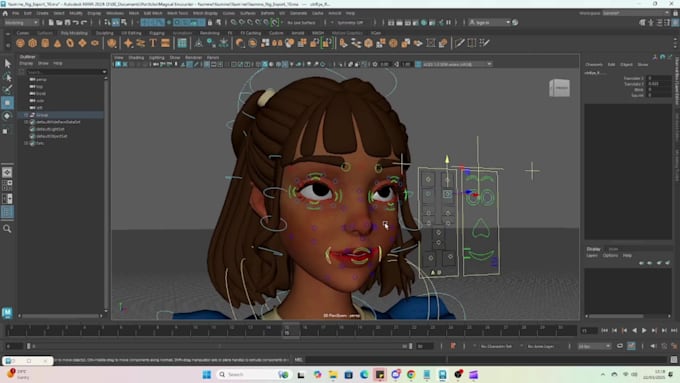Open the viewport Shading menu
Viewport: 680px width, 383px height.
click(x=136, y=57)
